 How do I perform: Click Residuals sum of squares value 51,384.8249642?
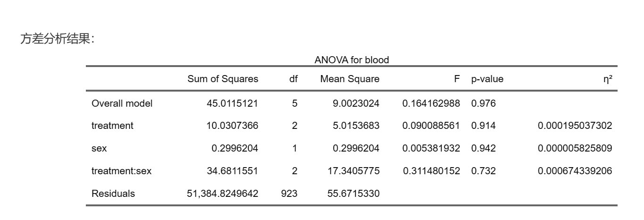[x=223, y=194]
